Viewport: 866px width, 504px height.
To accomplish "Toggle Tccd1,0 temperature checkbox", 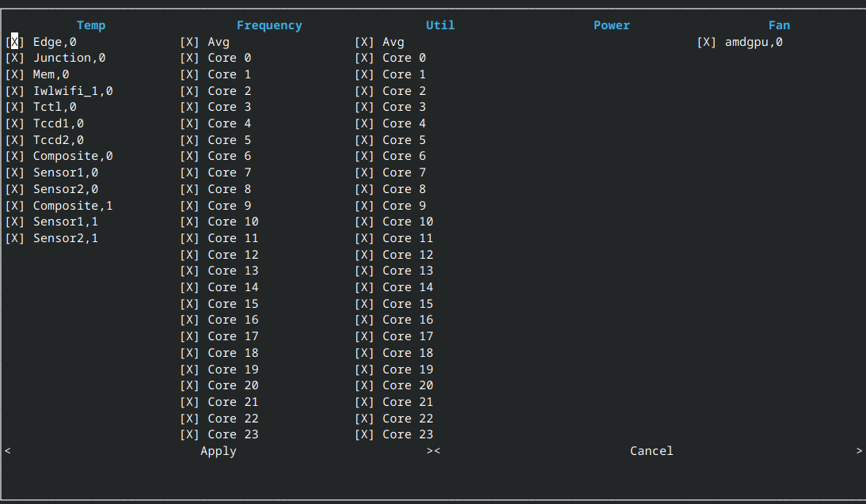I will tap(15, 123).
